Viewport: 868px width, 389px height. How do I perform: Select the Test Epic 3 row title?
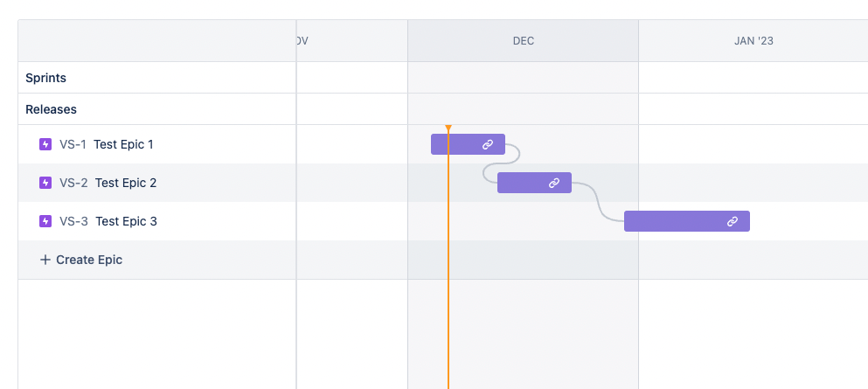[126, 221]
